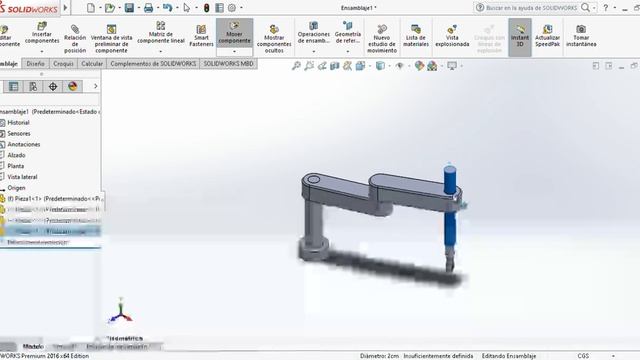Open view settings monitor icon
The width and height of the screenshot is (640, 360).
452,66
